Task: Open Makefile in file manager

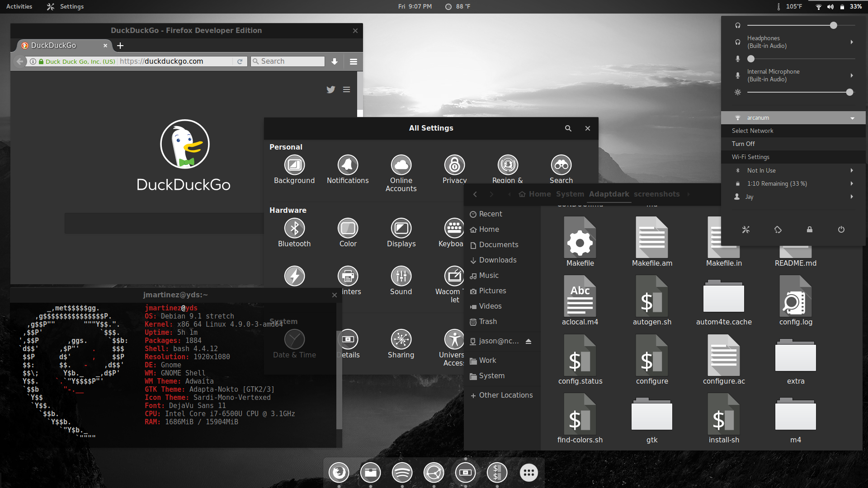Action: click(x=580, y=242)
